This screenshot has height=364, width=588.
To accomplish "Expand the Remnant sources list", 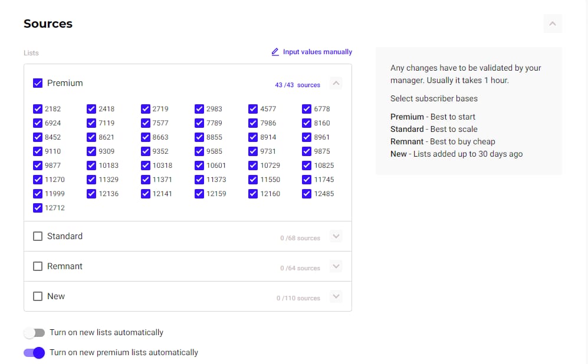I will (336, 266).
